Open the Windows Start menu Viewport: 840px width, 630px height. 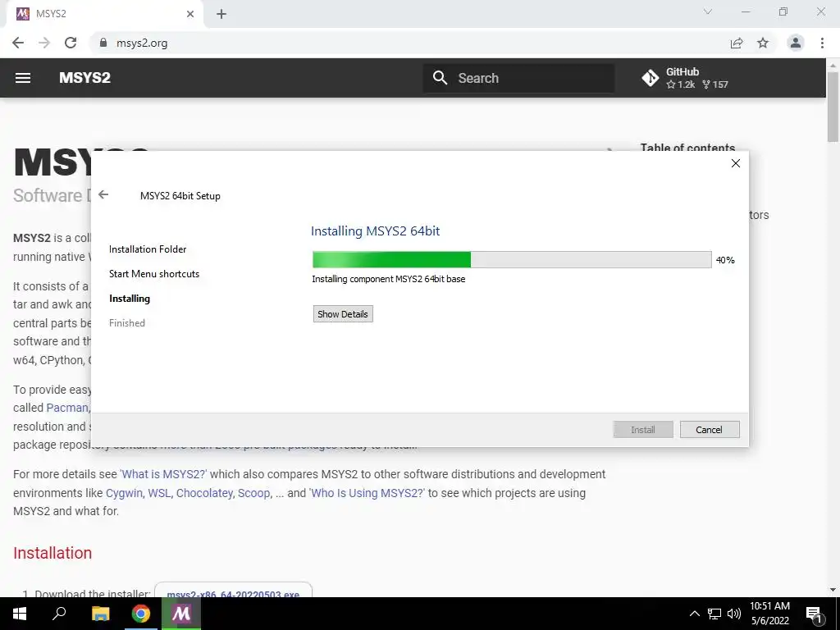click(x=20, y=614)
